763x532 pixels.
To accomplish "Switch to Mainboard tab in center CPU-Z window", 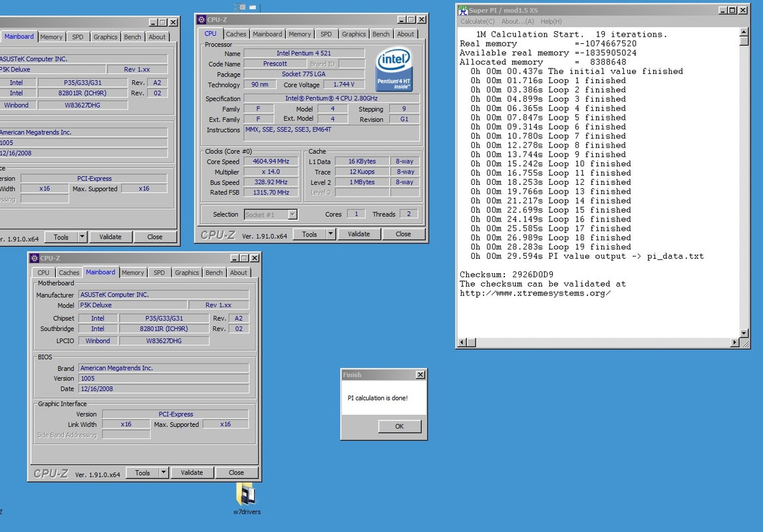I will 267,34.
